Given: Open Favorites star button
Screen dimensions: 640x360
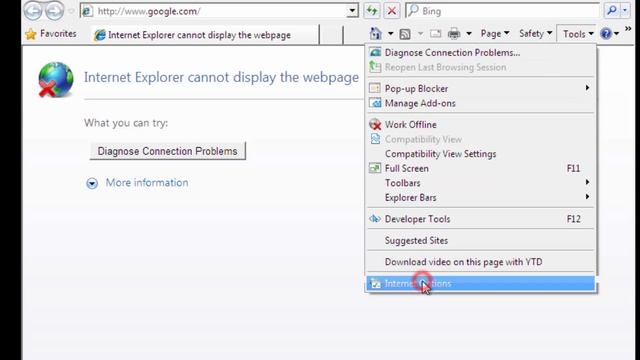Looking at the screenshot, I should click(51, 34).
